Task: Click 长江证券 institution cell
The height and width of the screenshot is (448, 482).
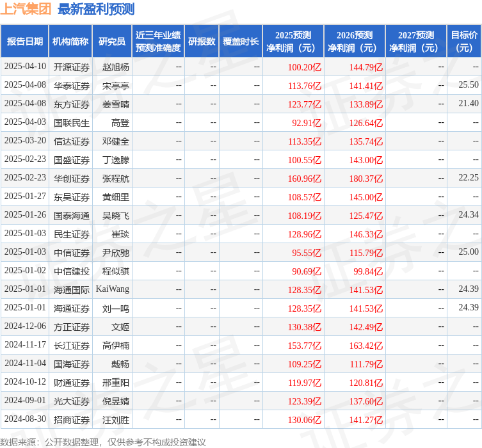Action: (71, 346)
